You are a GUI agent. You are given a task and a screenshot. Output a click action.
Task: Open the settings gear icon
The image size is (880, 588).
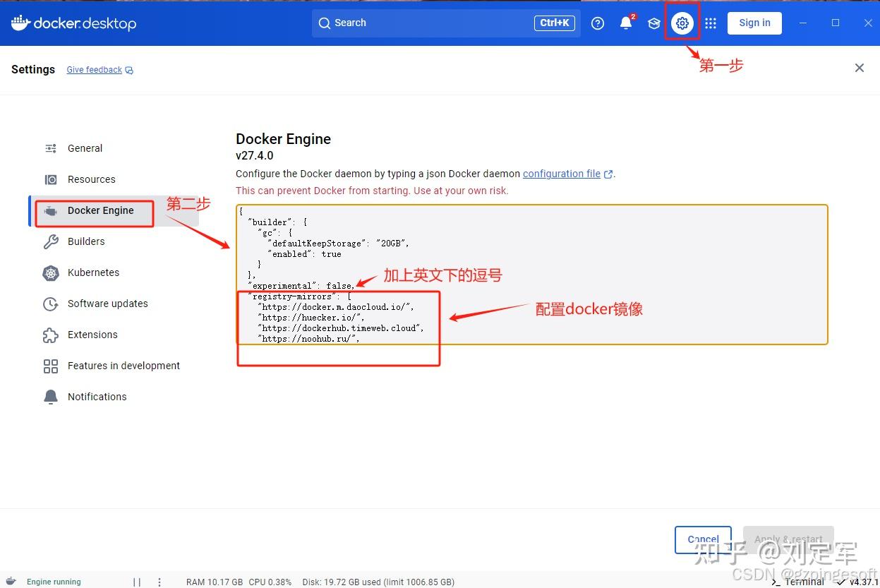(682, 23)
